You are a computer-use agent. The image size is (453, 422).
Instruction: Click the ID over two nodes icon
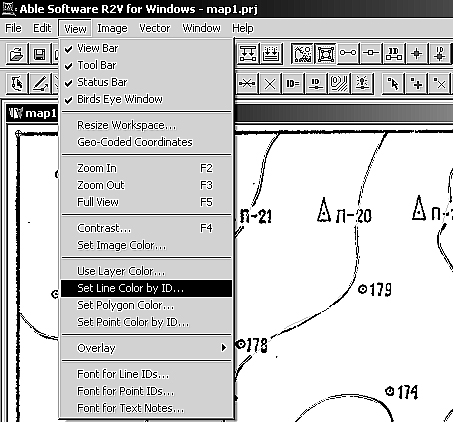394,53
